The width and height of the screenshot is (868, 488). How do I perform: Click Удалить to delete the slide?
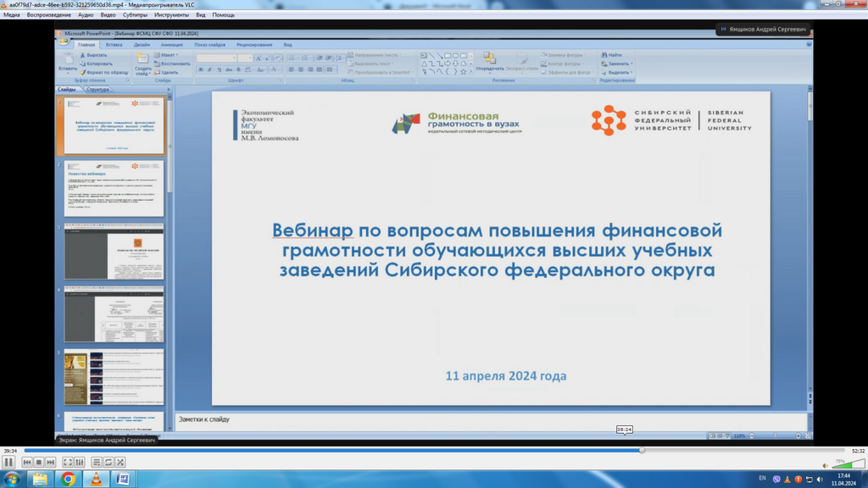[166, 73]
